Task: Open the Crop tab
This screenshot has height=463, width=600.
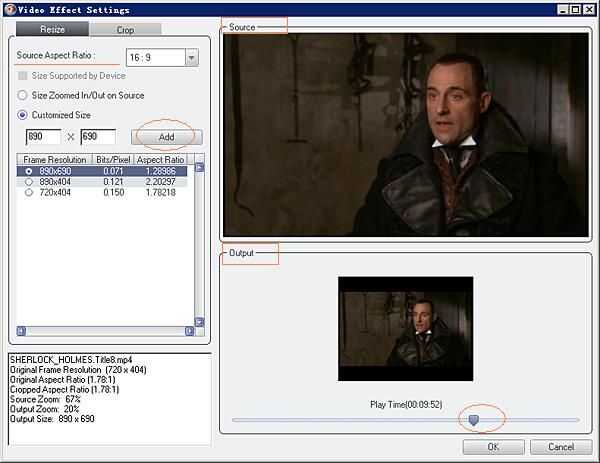Action: [x=126, y=29]
